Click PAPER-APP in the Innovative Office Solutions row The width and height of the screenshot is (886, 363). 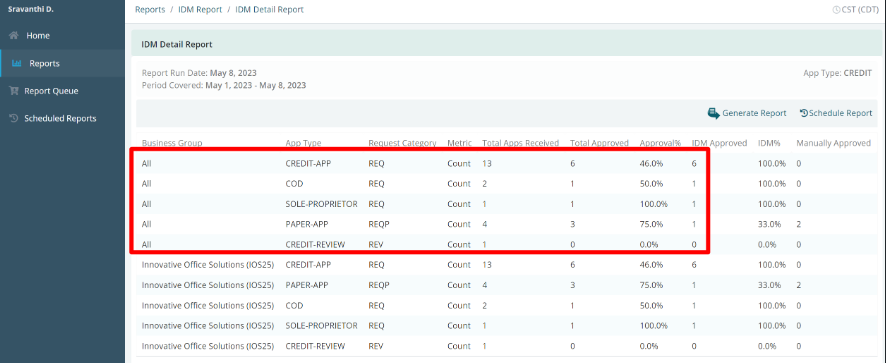(306, 285)
